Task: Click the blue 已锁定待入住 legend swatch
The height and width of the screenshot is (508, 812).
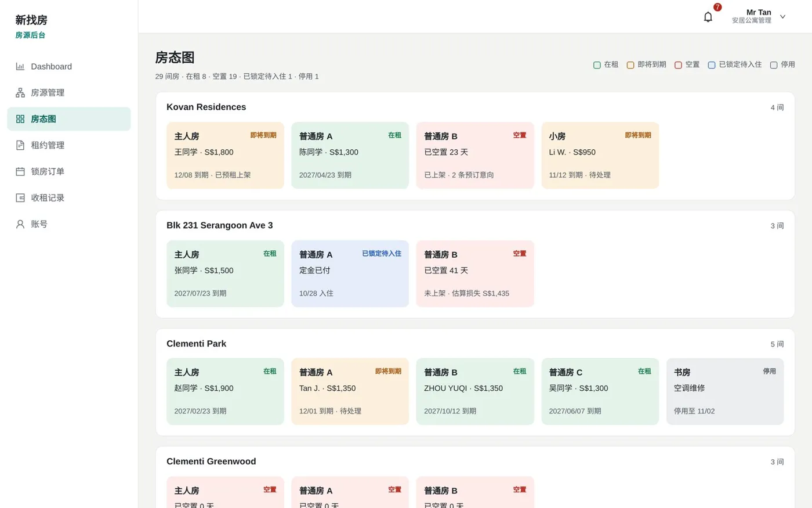Action: [x=712, y=65]
